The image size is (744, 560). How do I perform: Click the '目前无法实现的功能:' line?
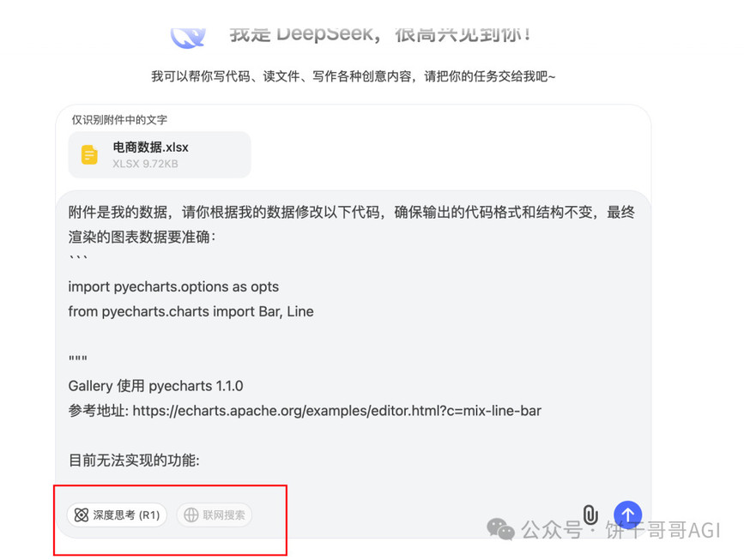click(x=134, y=461)
